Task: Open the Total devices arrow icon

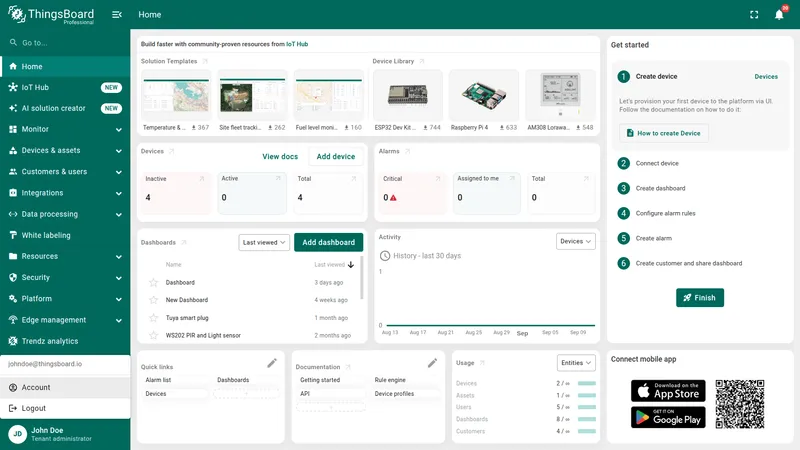Action: point(354,179)
